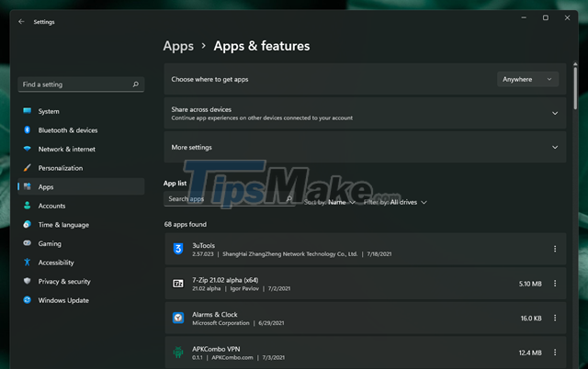Image resolution: width=588 pixels, height=369 pixels.
Task: Click the Network wifi icon in sidebar
Action: pyautogui.click(x=27, y=149)
